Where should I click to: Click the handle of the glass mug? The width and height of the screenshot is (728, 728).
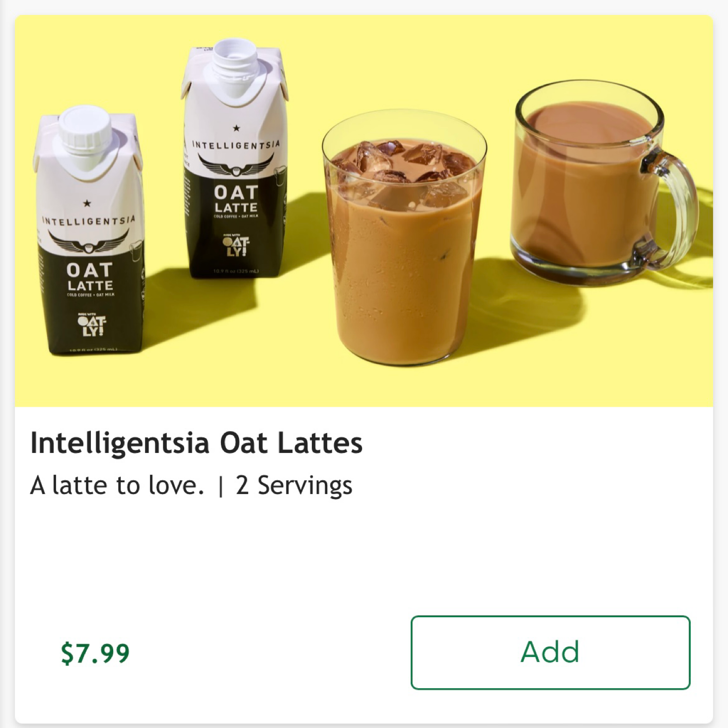click(x=673, y=209)
